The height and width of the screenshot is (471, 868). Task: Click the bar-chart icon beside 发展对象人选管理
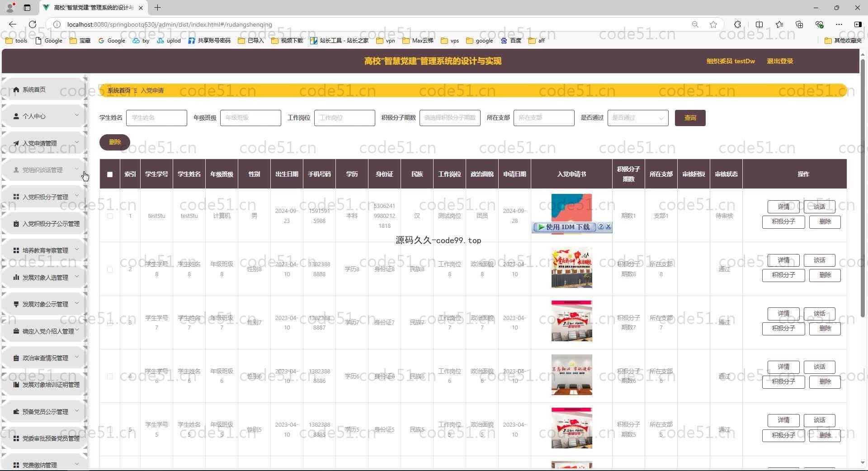[x=16, y=277]
